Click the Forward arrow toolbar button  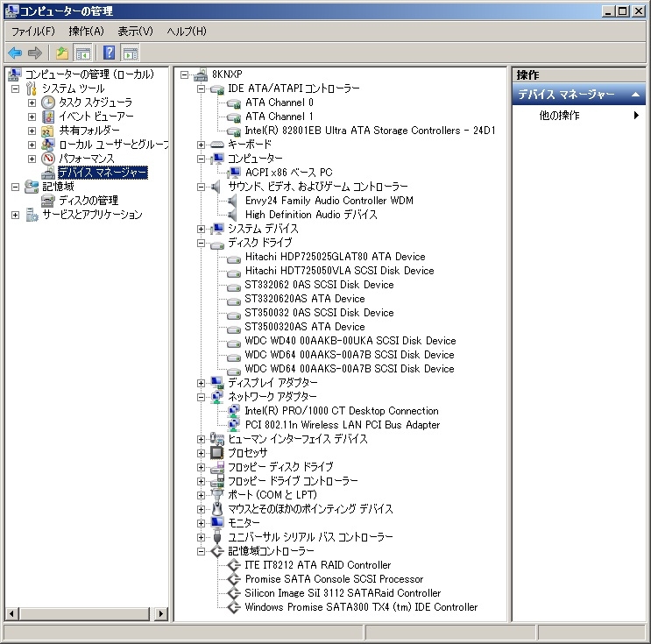point(34,53)
